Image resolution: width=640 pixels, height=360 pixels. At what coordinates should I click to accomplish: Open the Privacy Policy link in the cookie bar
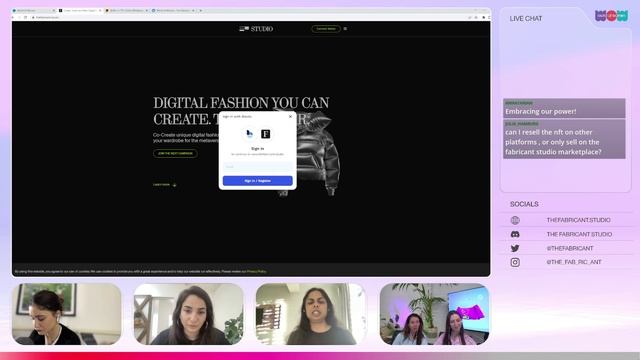256,271
